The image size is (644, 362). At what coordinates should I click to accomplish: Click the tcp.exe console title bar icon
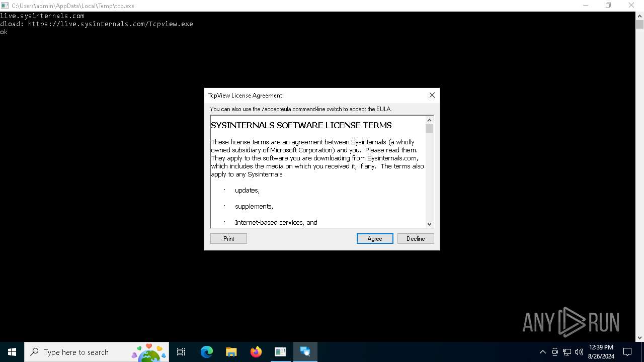(x=5, y=6)
